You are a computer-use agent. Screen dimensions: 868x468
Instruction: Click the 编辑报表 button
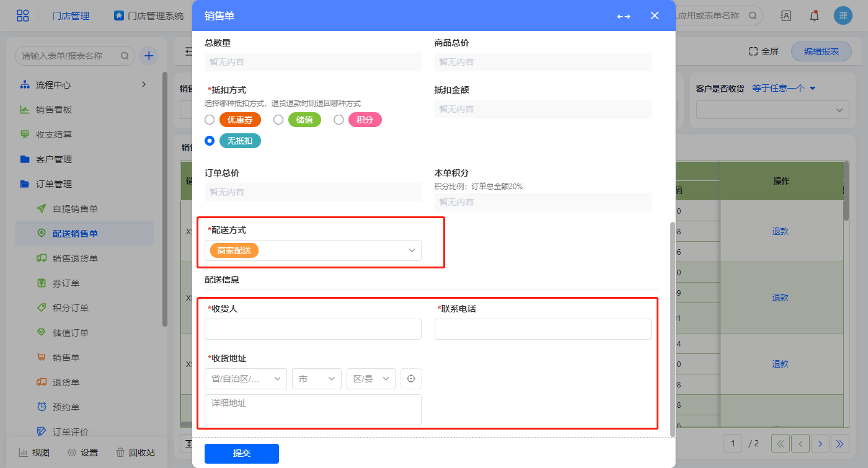click(x=821, y=52)
